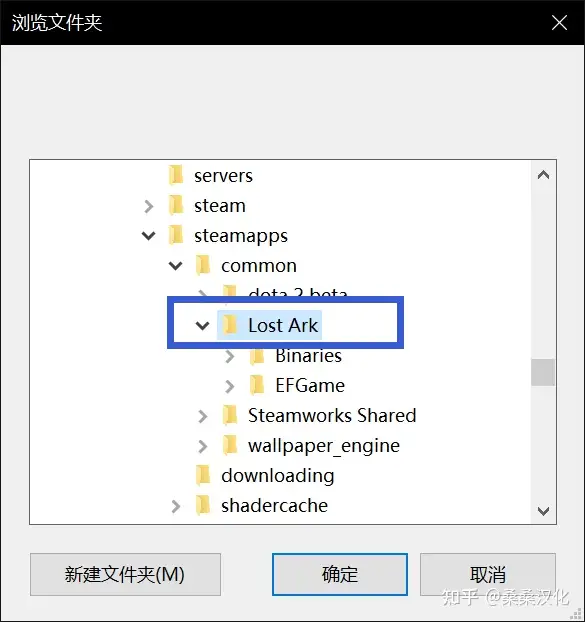Click the Binaries folder icon

[257, 356]
